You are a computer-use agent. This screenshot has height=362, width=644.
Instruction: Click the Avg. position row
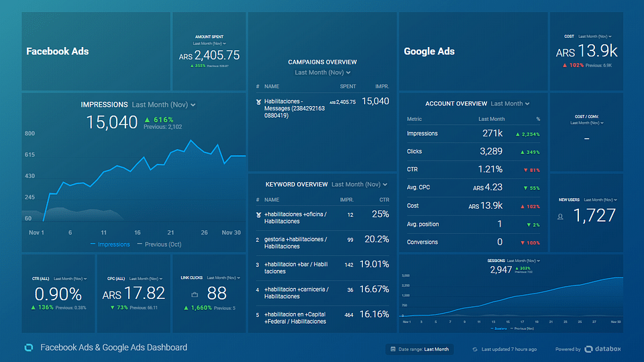[x=473, y=224]
